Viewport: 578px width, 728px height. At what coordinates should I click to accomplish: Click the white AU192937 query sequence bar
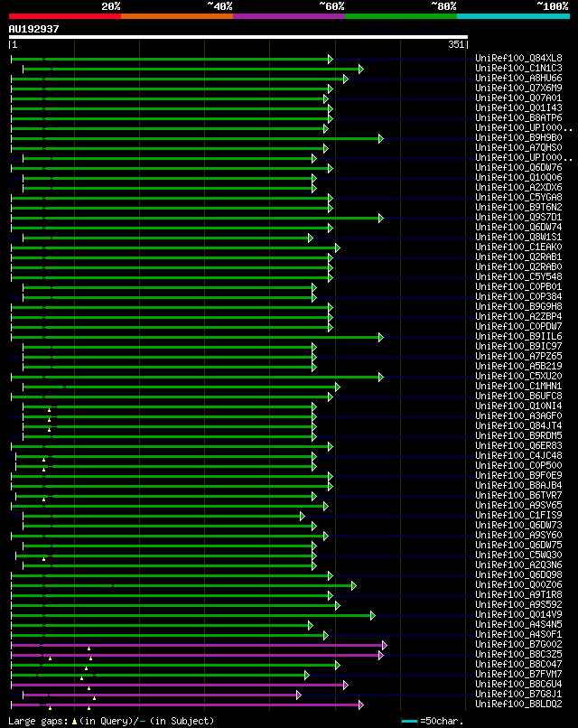coord(238,37)
